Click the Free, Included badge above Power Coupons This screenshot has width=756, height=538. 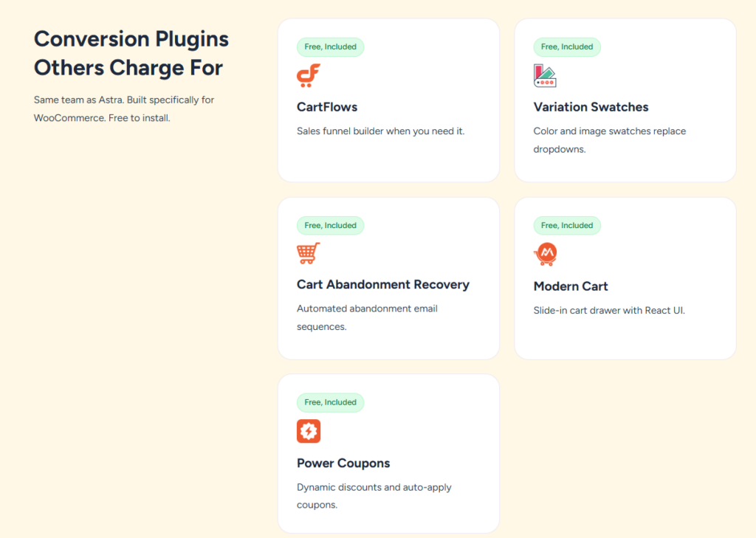click(x=330, y=402)
